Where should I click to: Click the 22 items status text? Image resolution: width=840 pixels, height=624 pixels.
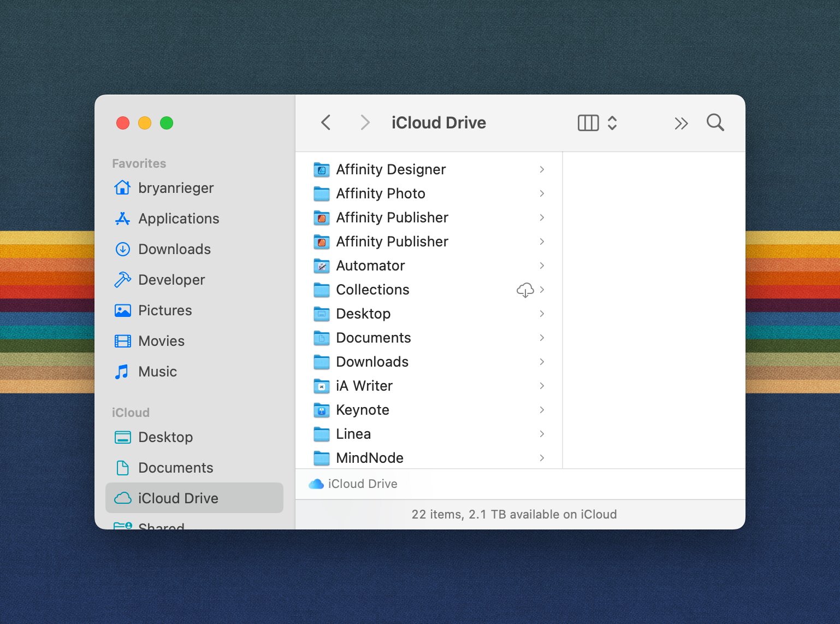514,514
